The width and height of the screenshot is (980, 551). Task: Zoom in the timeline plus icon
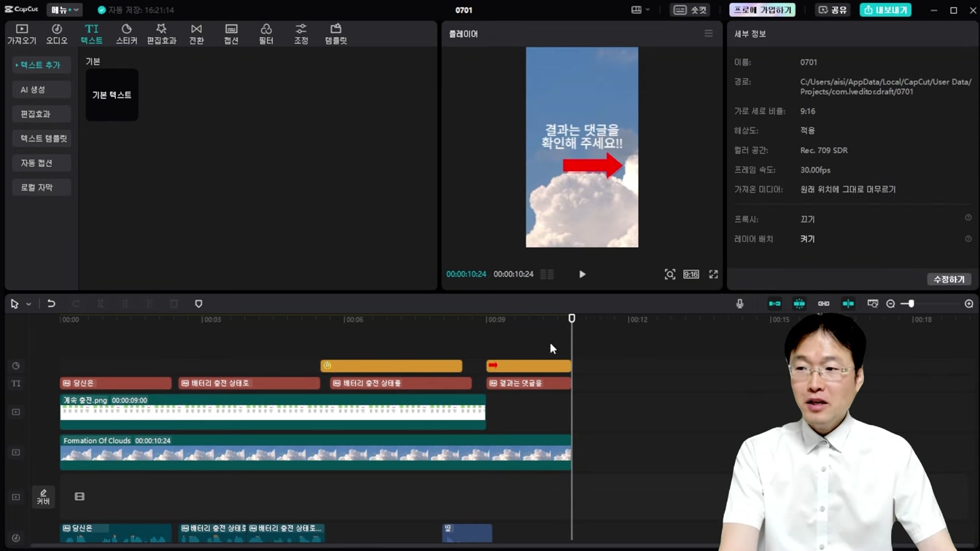(969, 304)
